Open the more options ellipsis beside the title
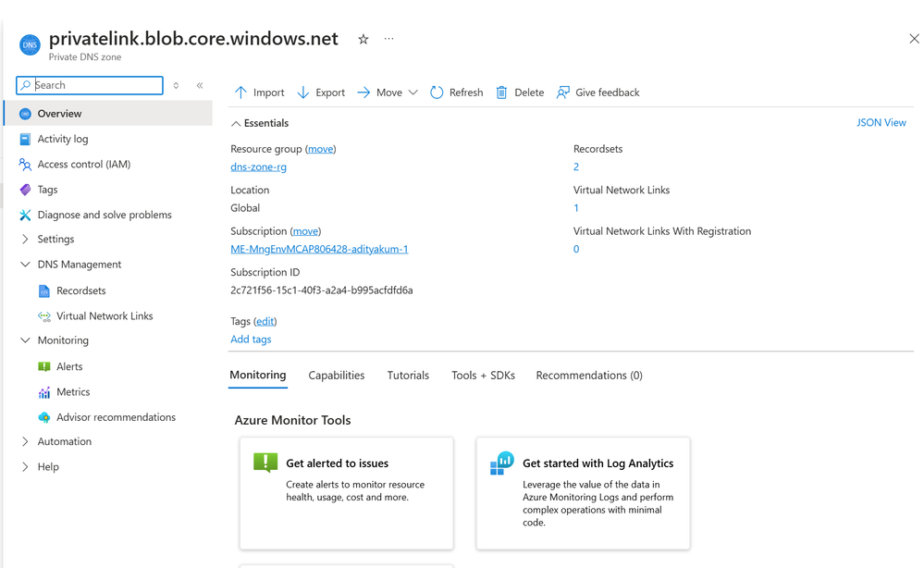924x568 pixels. pos(388,39)
